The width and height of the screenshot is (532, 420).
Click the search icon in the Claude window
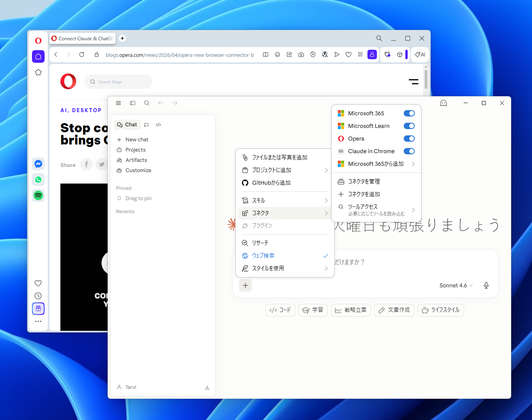coord(146,103)
